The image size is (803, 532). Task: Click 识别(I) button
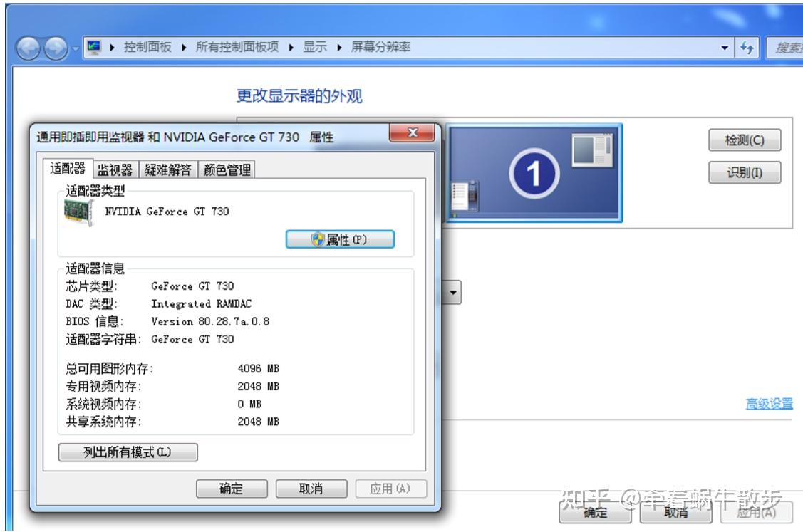click(745, 172)
